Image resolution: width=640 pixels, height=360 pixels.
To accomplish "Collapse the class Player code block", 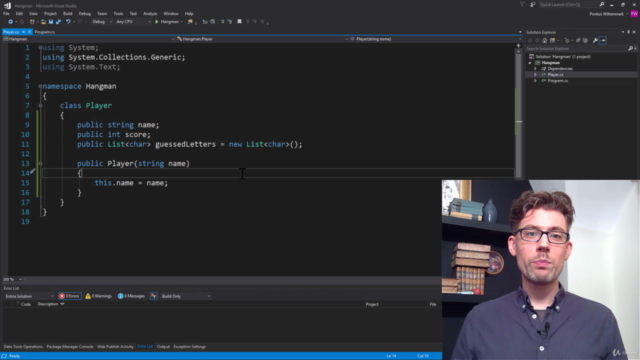I will click(40, 105).
